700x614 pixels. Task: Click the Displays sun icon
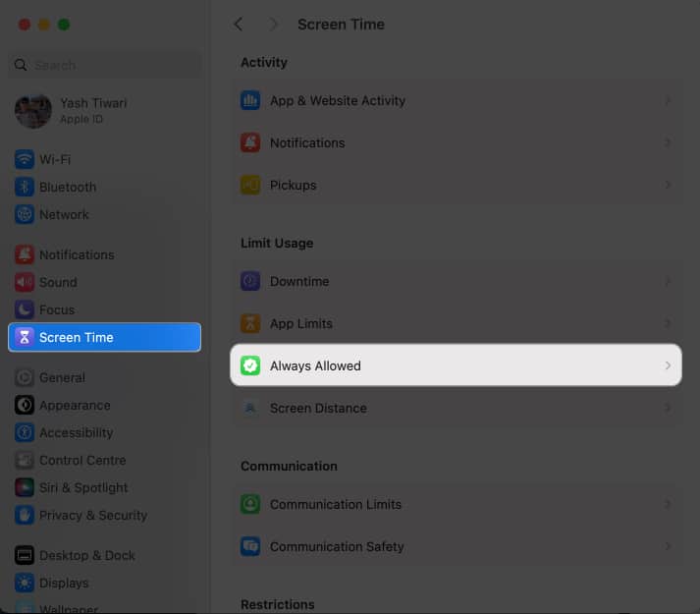[x=25, y=583]
